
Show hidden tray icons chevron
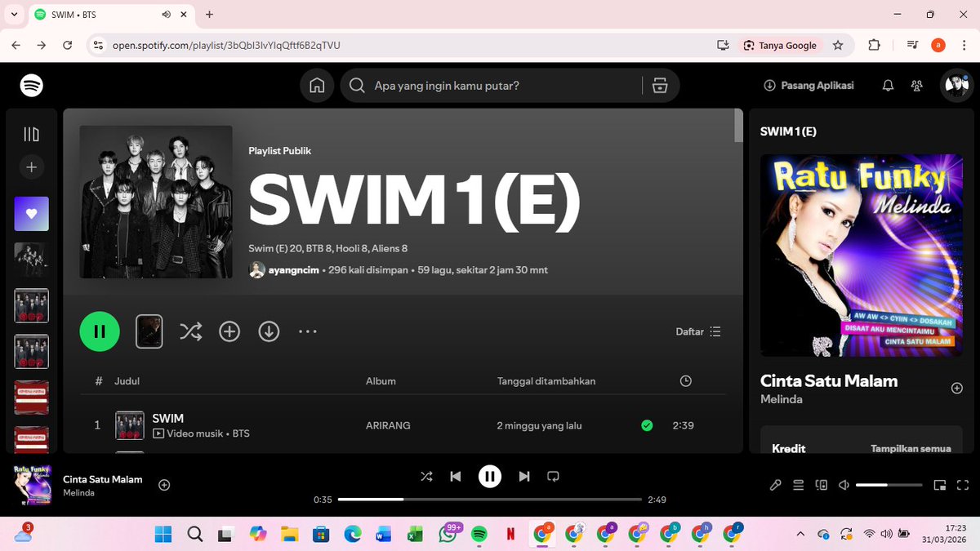coord(801,534)
